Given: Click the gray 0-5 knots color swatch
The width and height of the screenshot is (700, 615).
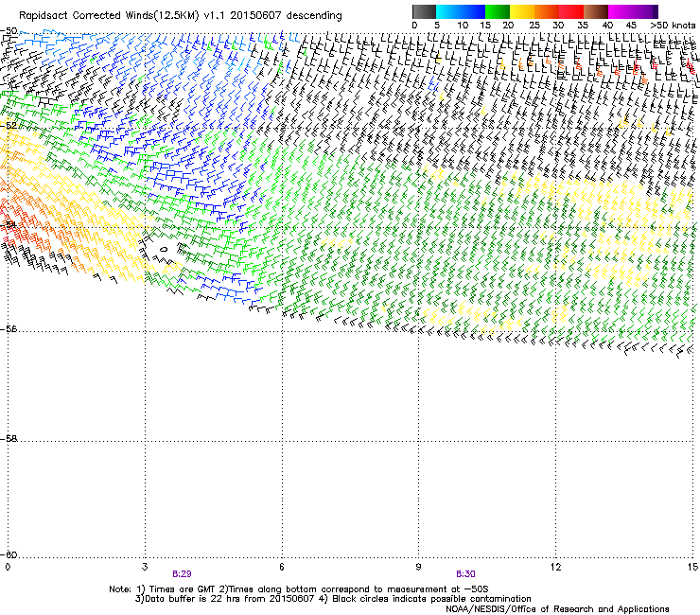Looking at the screenshot, I should coord(424,11).
